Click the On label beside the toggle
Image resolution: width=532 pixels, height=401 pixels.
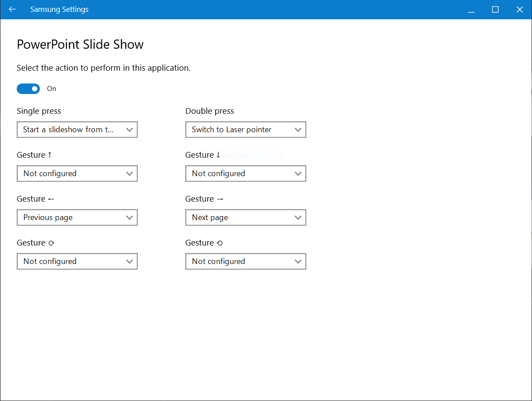[x=52, y=89]
